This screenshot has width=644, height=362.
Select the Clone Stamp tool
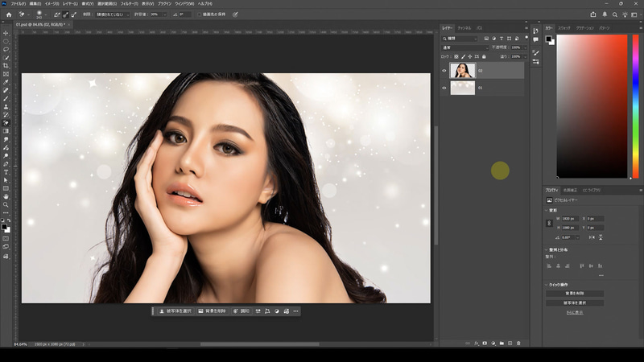(x=6, y=107)
